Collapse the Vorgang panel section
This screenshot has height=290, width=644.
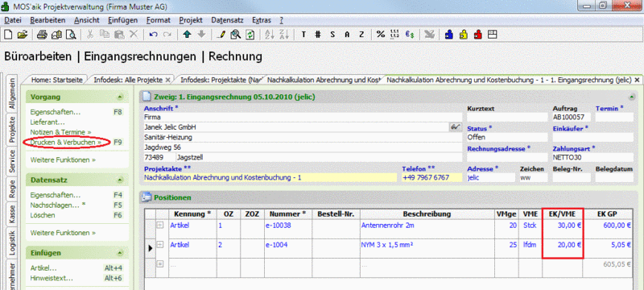click(119, 97)
